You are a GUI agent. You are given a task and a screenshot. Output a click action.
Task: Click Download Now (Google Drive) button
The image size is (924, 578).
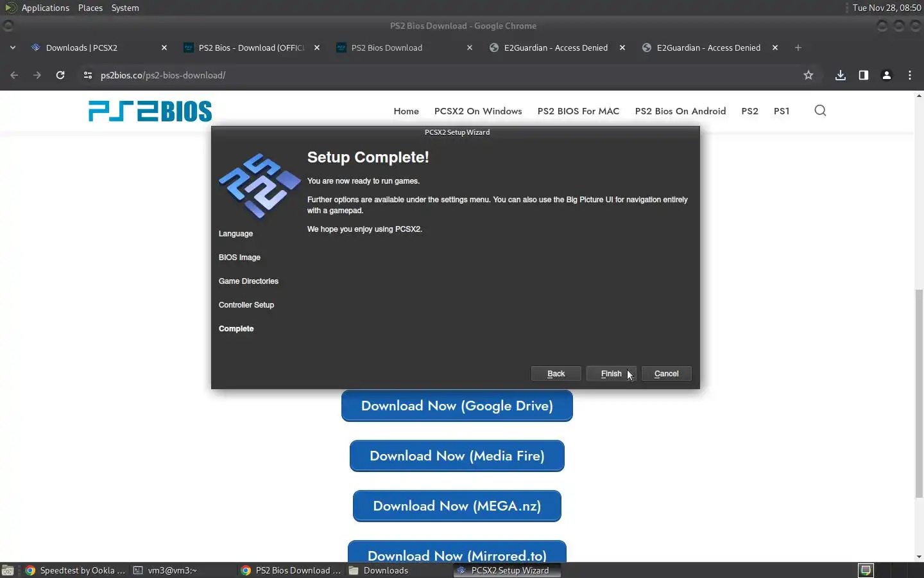tap(457, 406)
